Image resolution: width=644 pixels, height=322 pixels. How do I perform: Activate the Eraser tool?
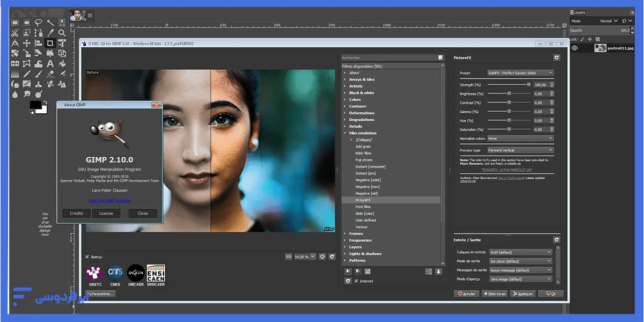[50, 74]
